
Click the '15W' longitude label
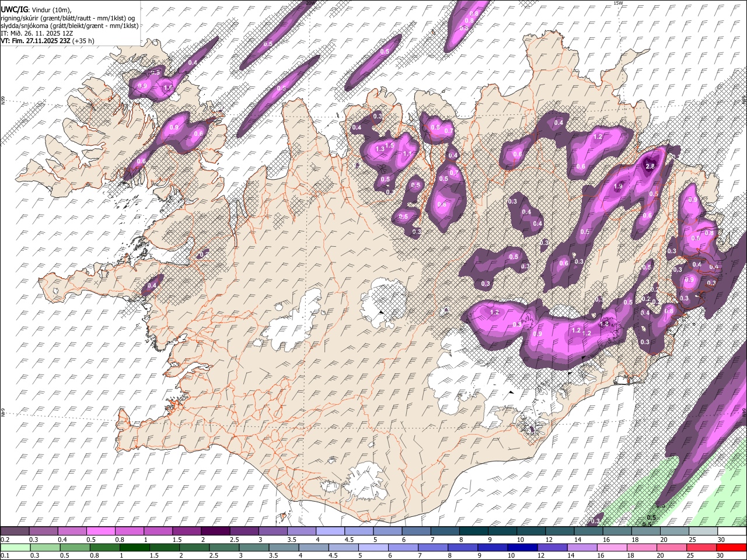tap(618, 3)
